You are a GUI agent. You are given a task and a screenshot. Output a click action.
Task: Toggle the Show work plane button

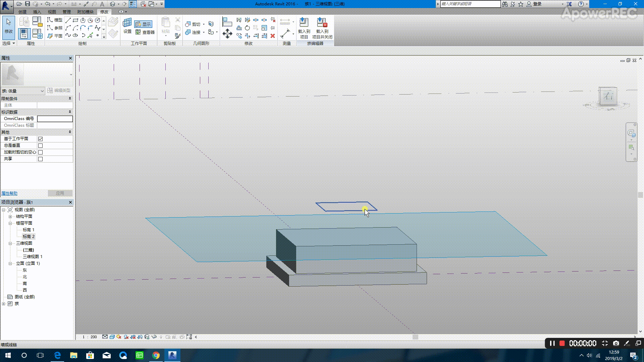[x=143, y=24]
